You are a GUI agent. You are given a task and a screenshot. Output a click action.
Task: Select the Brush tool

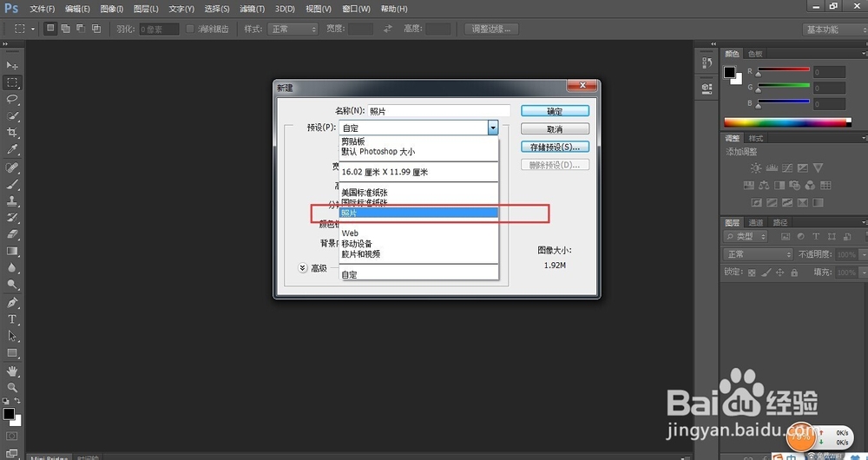(12, 184)
